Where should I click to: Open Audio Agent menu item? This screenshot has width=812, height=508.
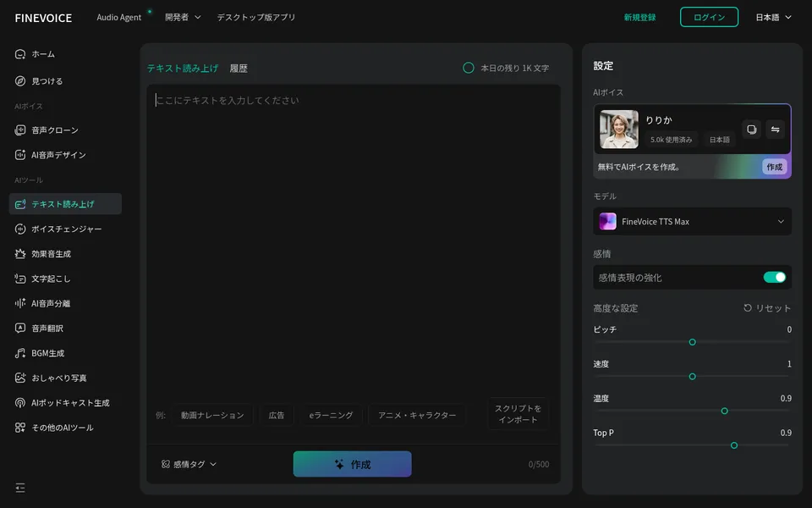(119, 17)
